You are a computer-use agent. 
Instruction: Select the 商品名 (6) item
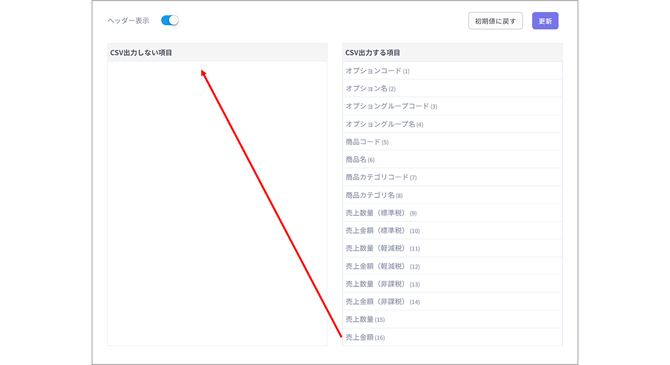pyautogui.click(x=452, y=159)
